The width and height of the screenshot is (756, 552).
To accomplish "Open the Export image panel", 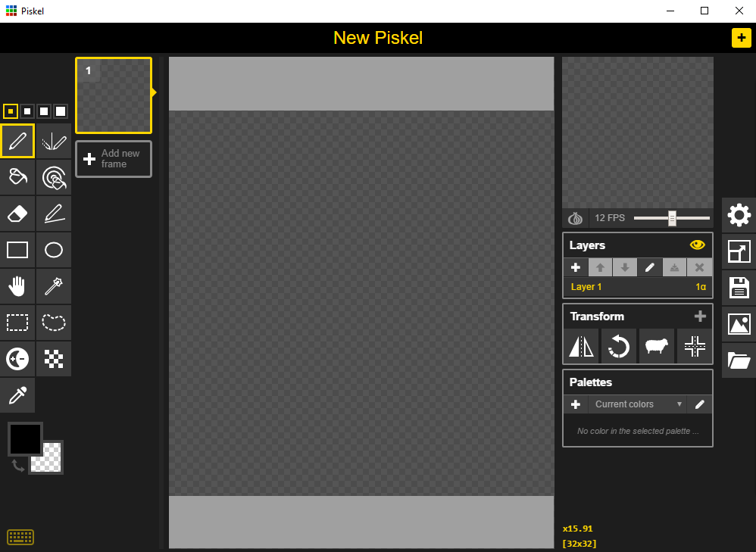I will [739, 324].
